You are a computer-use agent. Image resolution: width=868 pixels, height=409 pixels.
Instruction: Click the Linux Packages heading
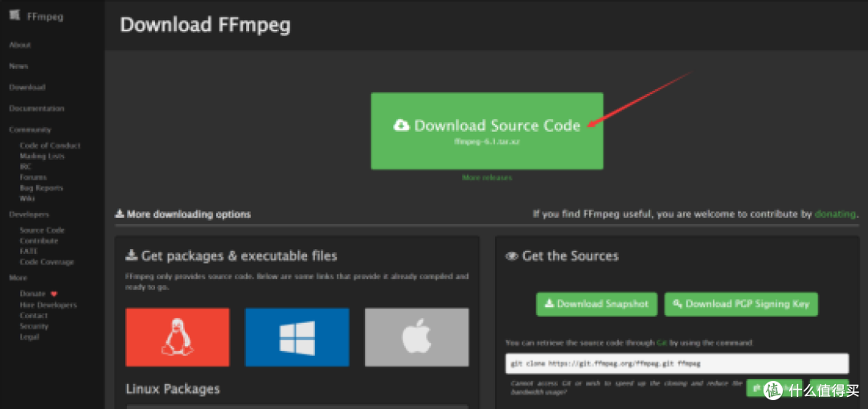(173, 389)
